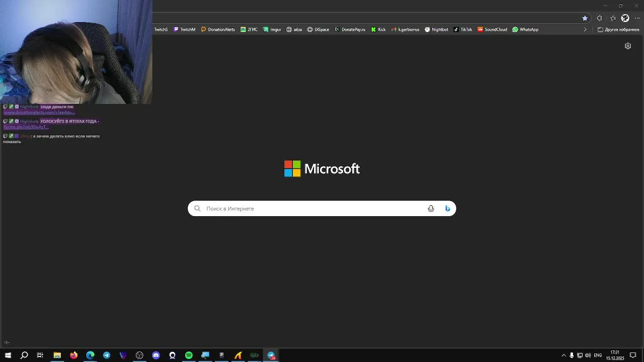
Task: Open the Imgur bookmark
Action: click(272, 30)
